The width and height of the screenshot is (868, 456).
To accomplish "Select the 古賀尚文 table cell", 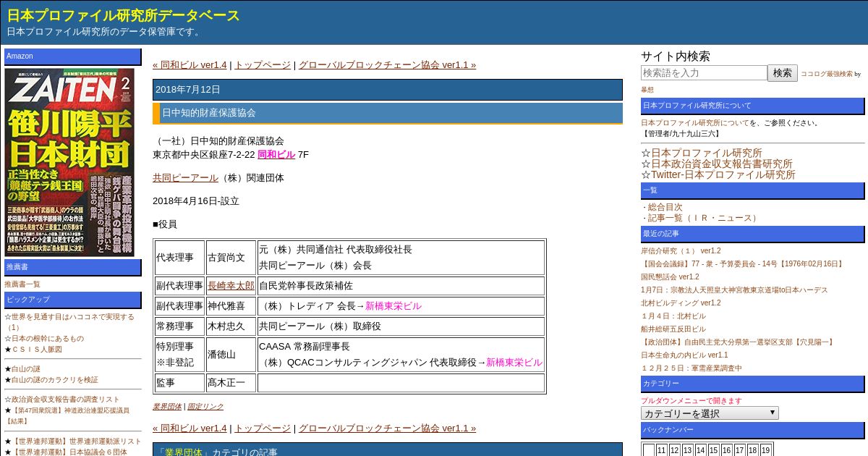I will (231, 258).
